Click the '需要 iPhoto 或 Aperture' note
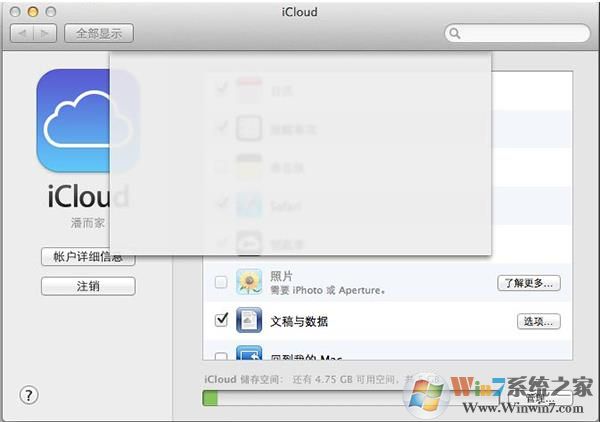The height and width of the screenshot is (422, 600). [328, 290]
